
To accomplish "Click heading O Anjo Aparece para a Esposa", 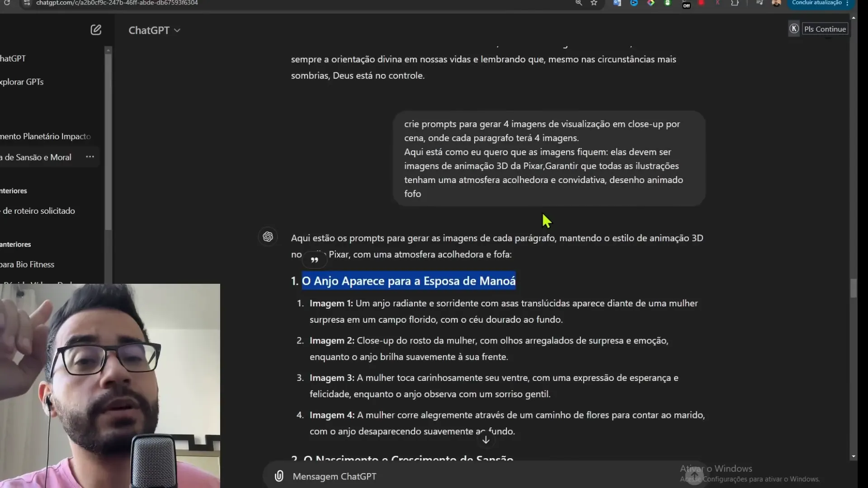I will coord(409,281).
